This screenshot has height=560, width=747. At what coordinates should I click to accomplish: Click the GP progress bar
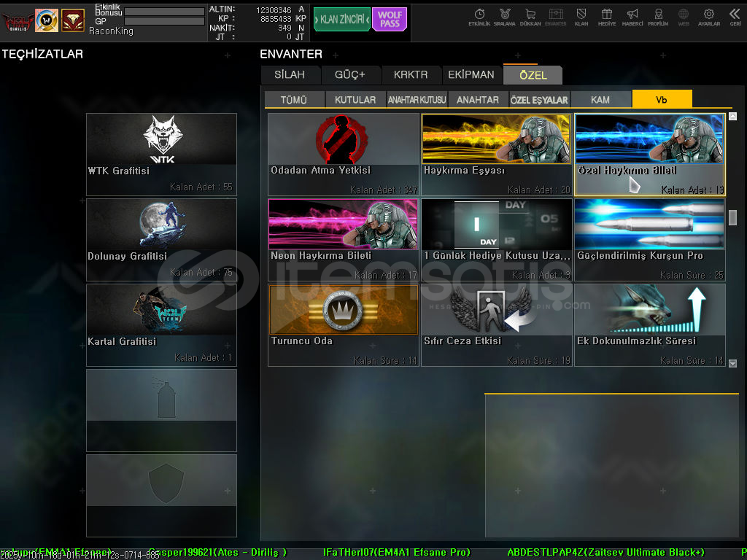click(164, 21)
